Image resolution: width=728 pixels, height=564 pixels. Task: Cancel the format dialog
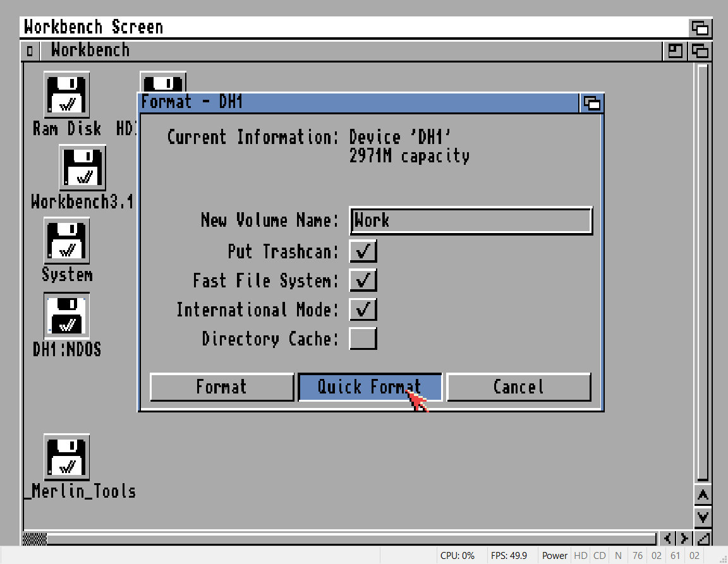tap(519, 387)
